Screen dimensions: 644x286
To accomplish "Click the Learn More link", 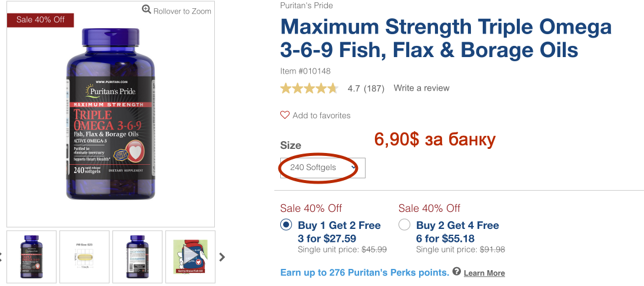I will click(484, 273).
